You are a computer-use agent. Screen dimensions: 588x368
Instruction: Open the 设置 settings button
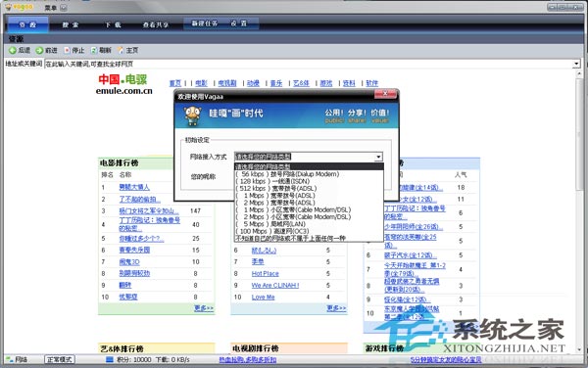point(239,23)
